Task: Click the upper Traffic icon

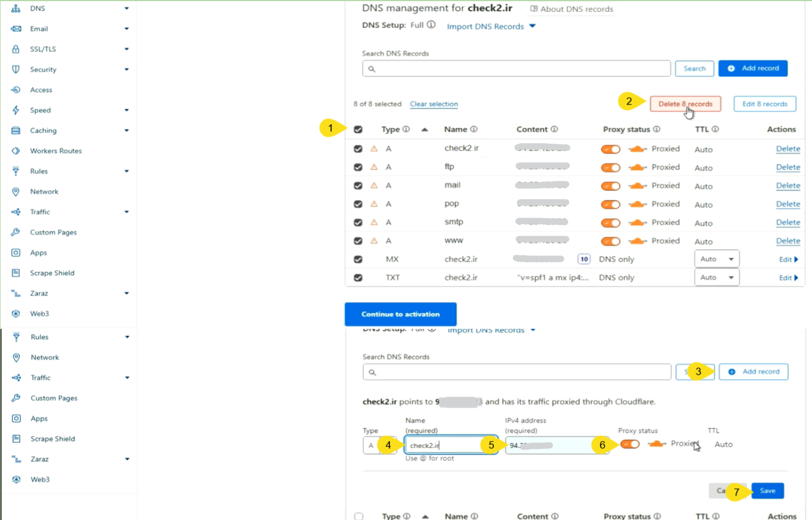Action: (x=16, y=212)
